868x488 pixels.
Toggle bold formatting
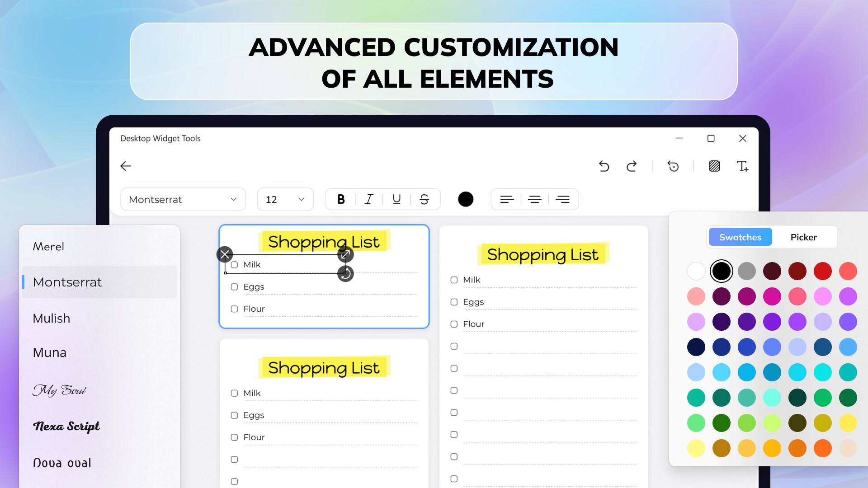(x=341, y=199)
